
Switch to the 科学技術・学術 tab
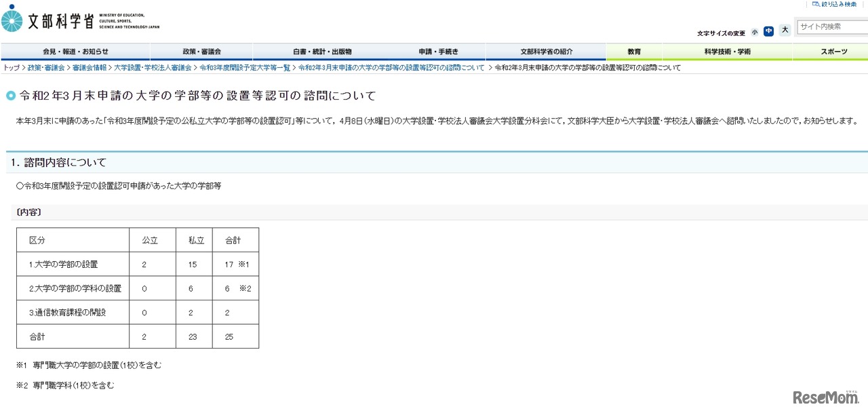coord(727,51)
